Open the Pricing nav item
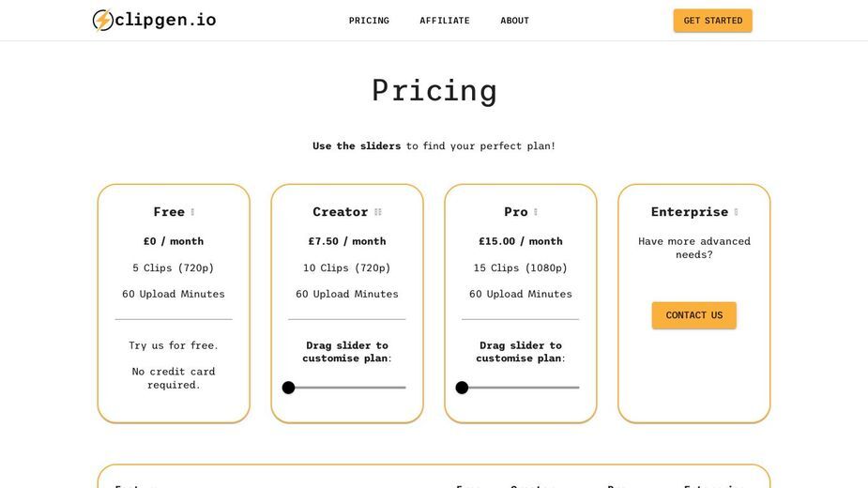This screenshot has width=868, height=488. (x=369, y=21)
